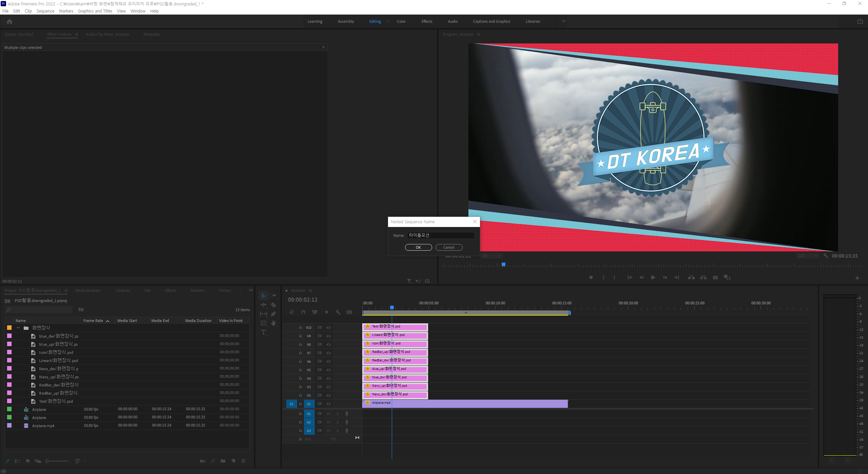
Task: Collapse the 화면장식 bin folder
Action: click(x=18, y=328)
